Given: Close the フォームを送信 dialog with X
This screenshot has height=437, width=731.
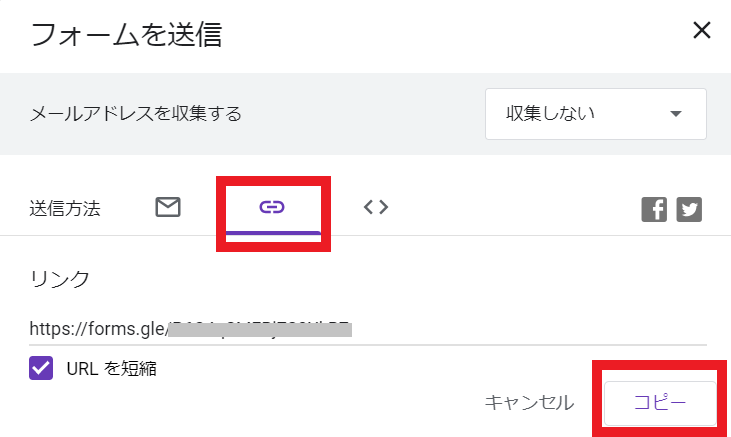Looking at the screenshot, I should click(702, 30).
